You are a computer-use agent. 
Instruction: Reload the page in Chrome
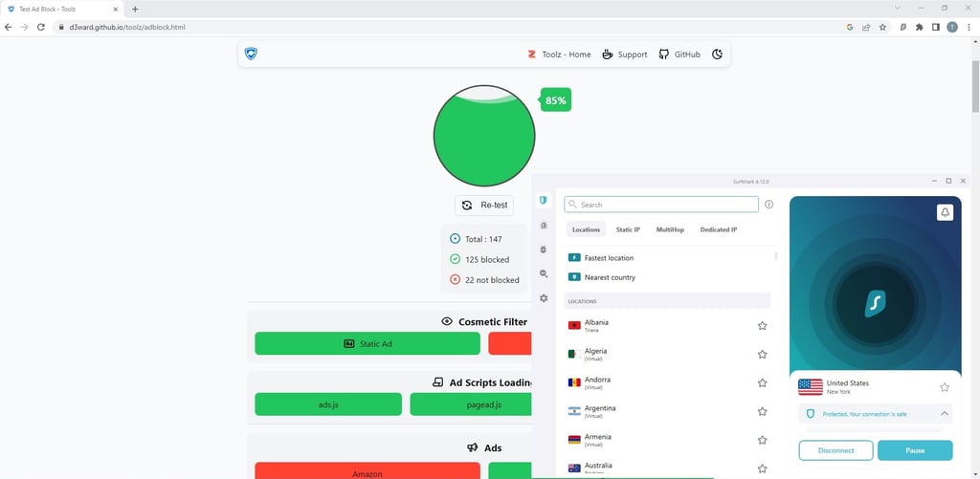40,27
